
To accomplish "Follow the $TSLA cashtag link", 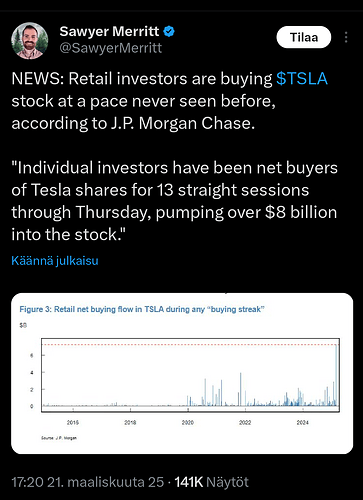I will [302, 79].
